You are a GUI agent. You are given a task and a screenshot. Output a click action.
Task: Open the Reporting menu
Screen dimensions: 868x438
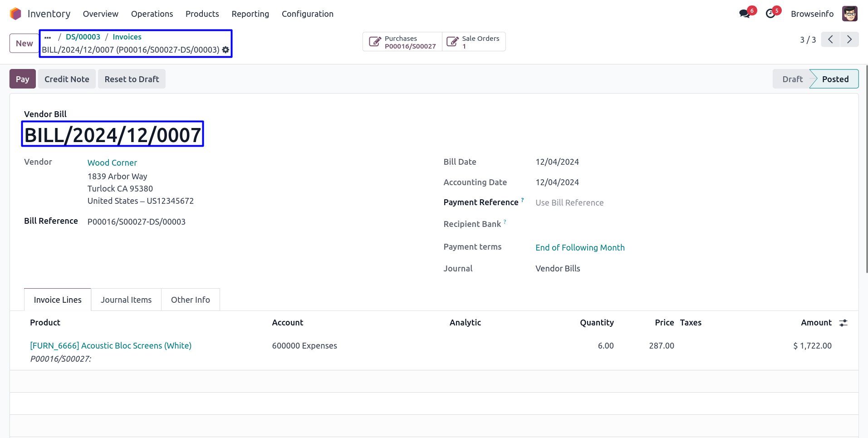point(250,14)
